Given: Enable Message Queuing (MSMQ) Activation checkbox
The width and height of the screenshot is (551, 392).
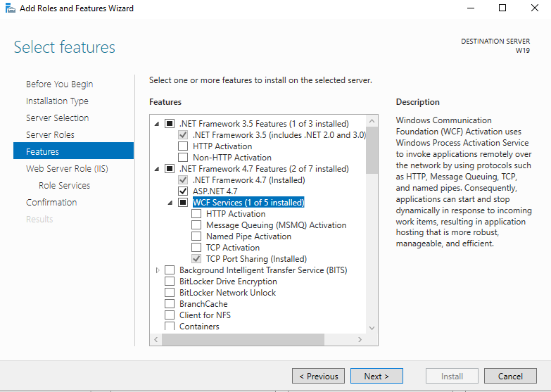Looking at the screenshot, I should pos(196,225).
